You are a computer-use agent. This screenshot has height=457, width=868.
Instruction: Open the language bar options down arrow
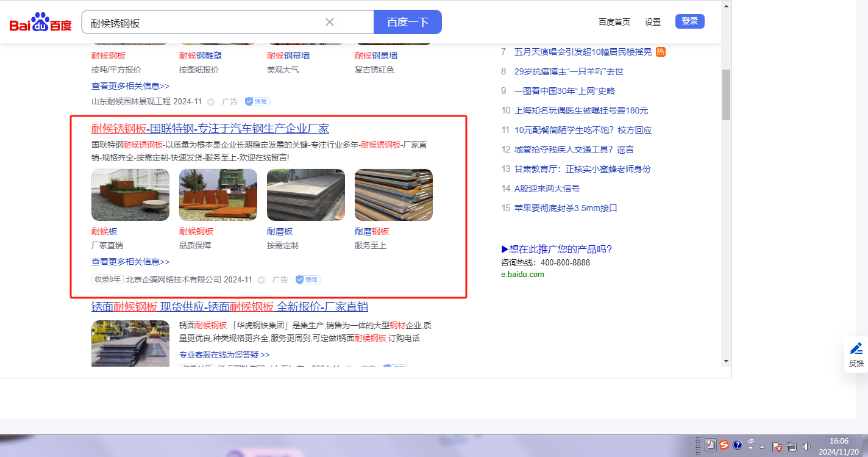point(751,448)
